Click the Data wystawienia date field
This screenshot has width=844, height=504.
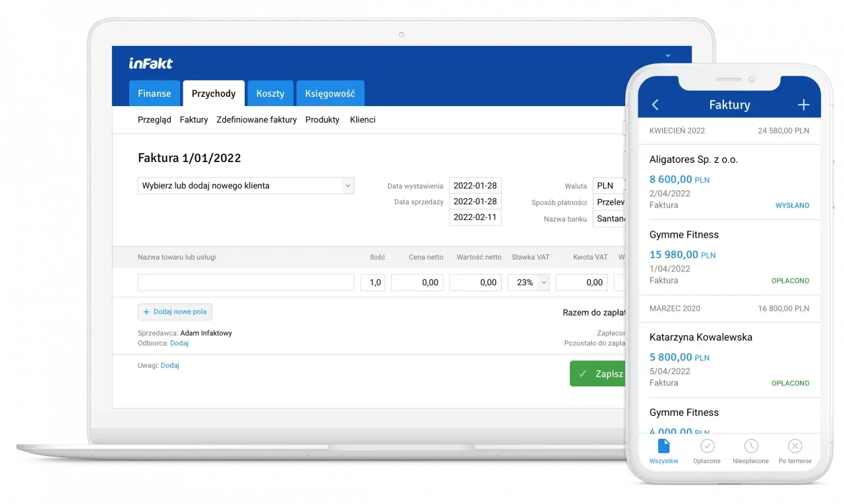(x=475, y=185)
